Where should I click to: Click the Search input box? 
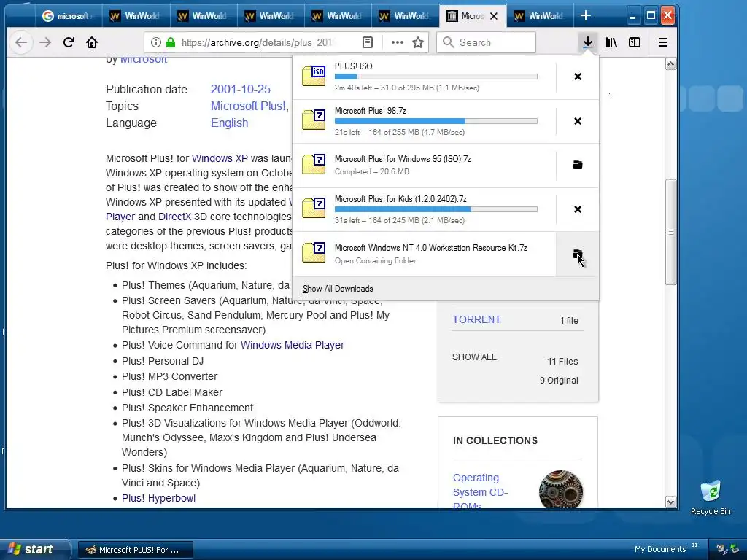tap(487, 42)
